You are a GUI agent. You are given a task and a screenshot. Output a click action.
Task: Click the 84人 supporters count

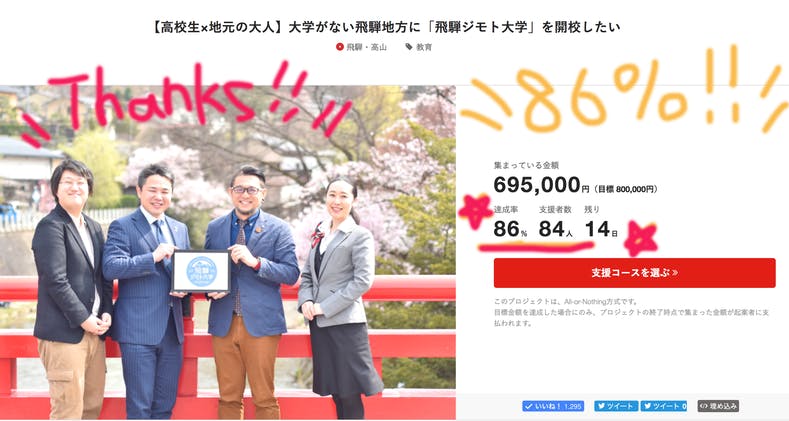coord(556,229)
